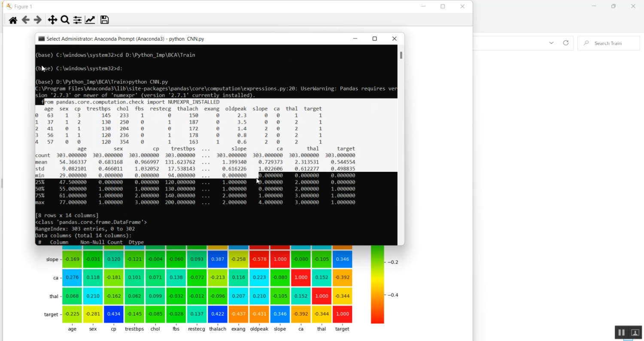Click the 'target' y-axis label

coord(51,314)
